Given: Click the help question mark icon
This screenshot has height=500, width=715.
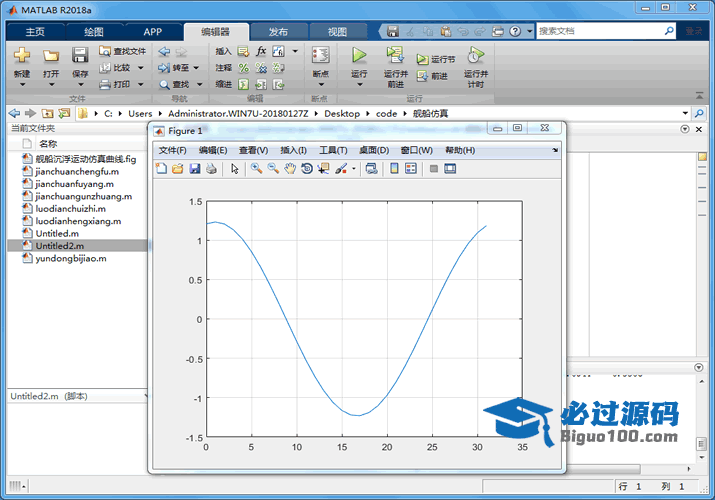Looking at the screenshot, I should click(515, 31).
